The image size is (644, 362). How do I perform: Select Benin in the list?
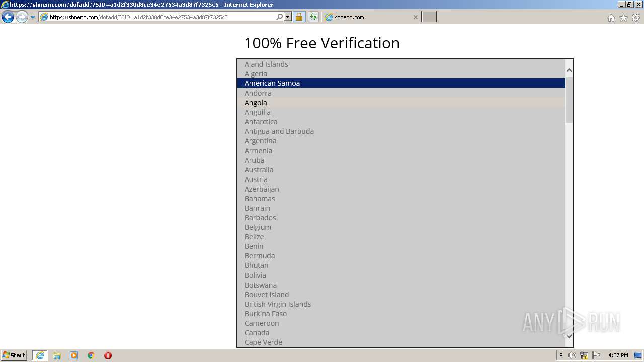click(x=401, y=246)
